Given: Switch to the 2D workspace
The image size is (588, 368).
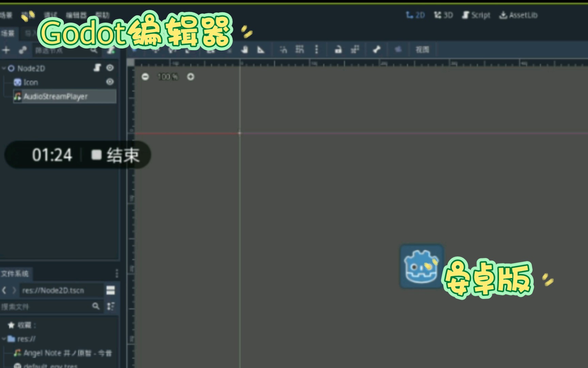Looking at the screenshot, I should tap(415, 15).
